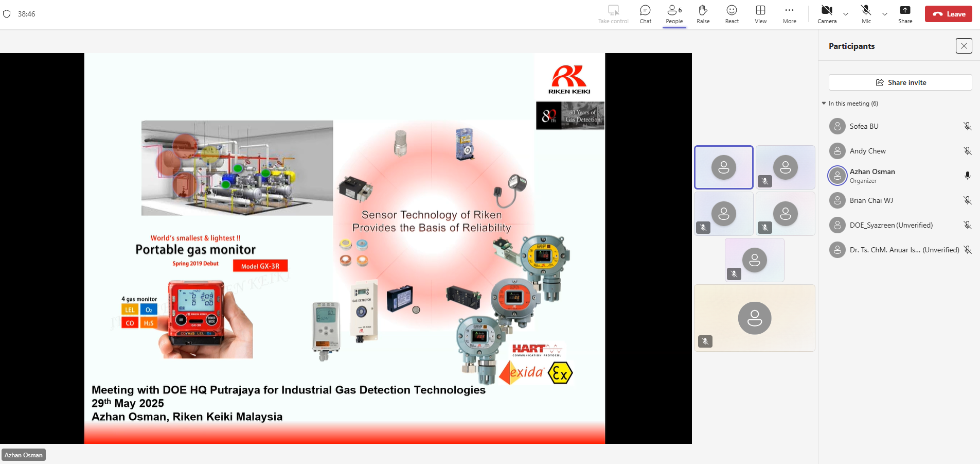980x464 pixels.
Task: Click the 38:46 meeting timer
Action: (x=27, y=14)
